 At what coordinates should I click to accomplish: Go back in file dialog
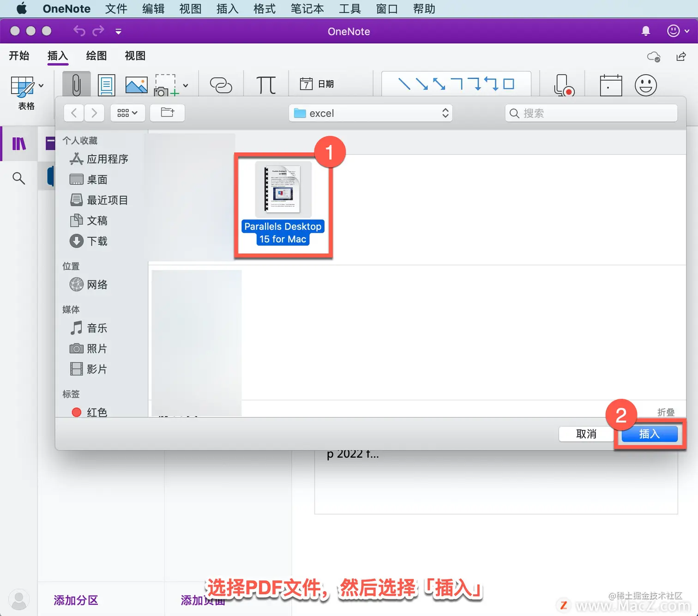click(x=74, y=113)
